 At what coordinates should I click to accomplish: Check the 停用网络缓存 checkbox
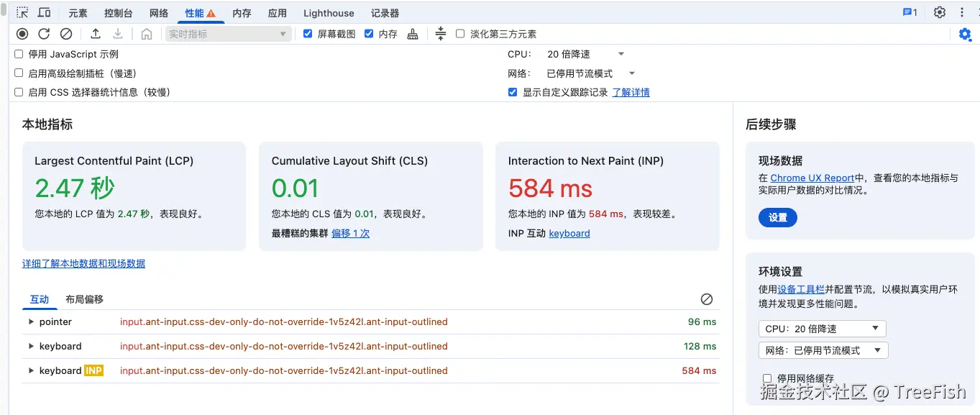pyautogui.click(x=767, y=378)
